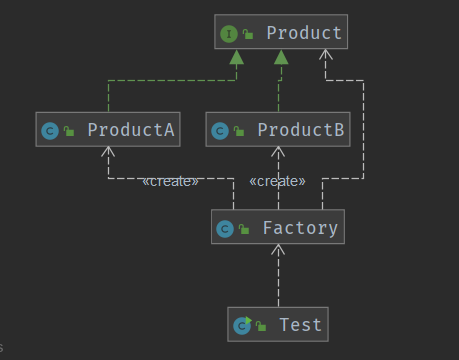Image resolution: width=459 pixels, height=360 pixels.
Task: Select the Product interface node
Action: tap(281, 32)
